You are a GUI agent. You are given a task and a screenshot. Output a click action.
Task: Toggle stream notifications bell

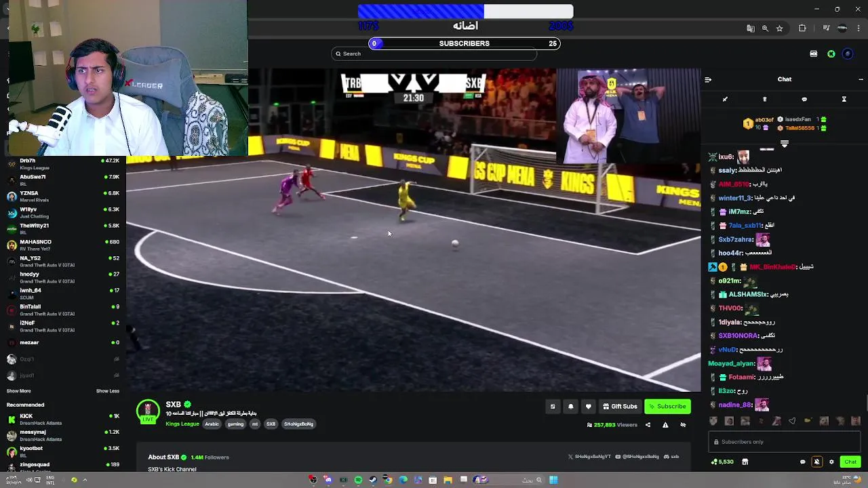pos(570,407)
